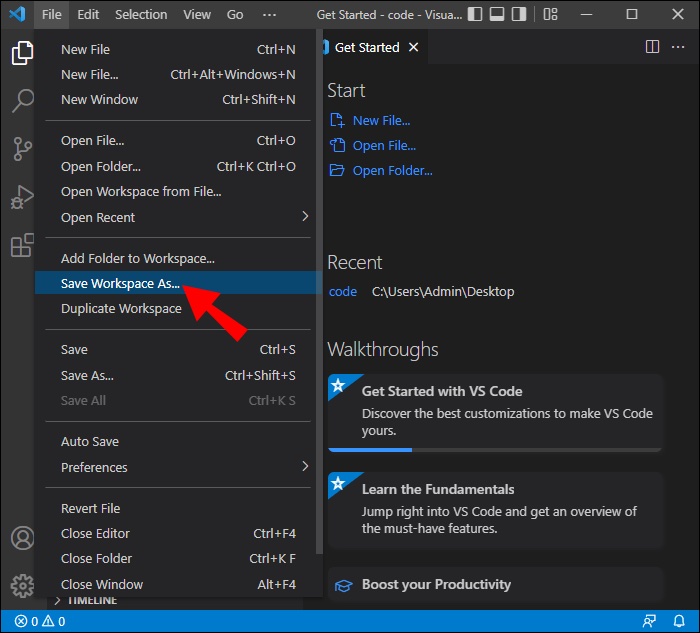
Task: Click the feedback icon in status bar
Action: tap(651, 621)
